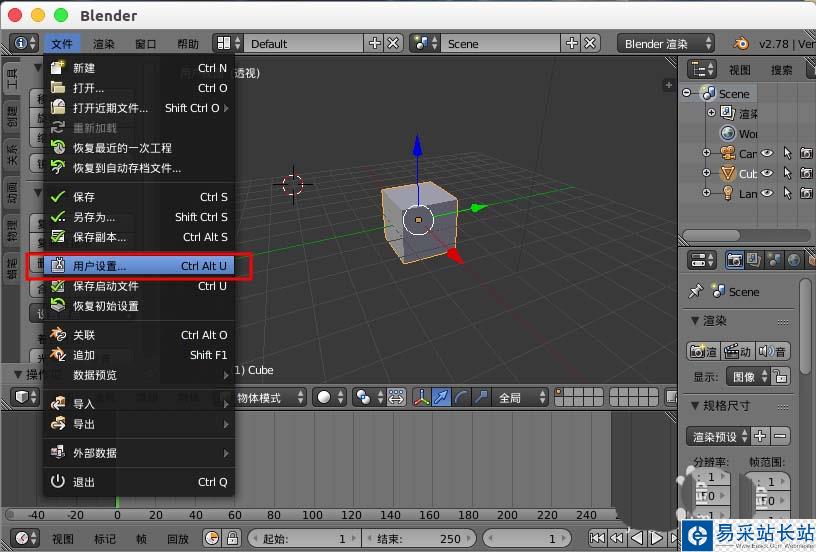Select 保存副本... menu entry
Image resolution: width=816 pixels, height=552 pixels.
(139, 237)
